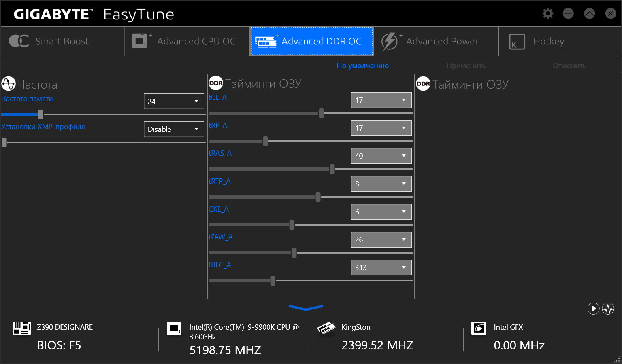
Task: Click the graphics icon beside Intel GFX
Action: [479, 328]
